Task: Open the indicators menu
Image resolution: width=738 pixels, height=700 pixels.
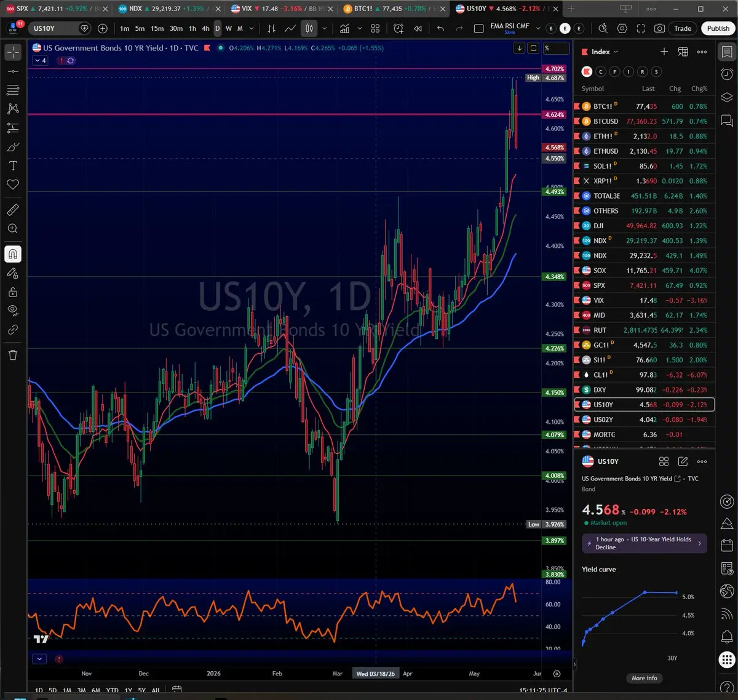Action: 345,28
